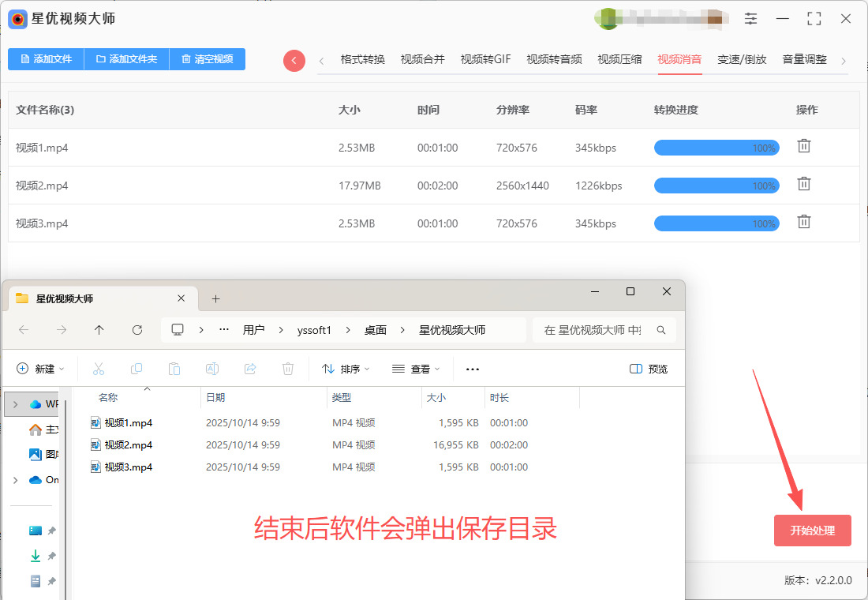Viewport: 868px width, 600px height.
Task: Click the red circular back arrow button
Action: coord(294,61)
